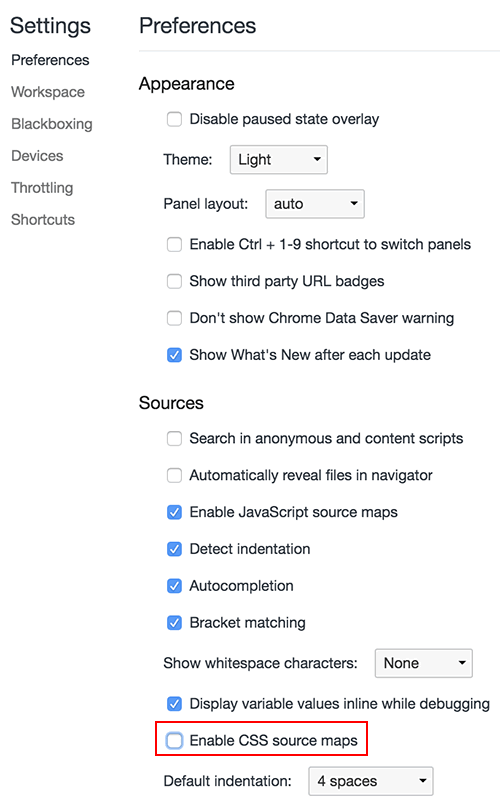Check Disable paused state overlay
The height and width of the screenshot is (807, 500).
(x=174, y=119)
